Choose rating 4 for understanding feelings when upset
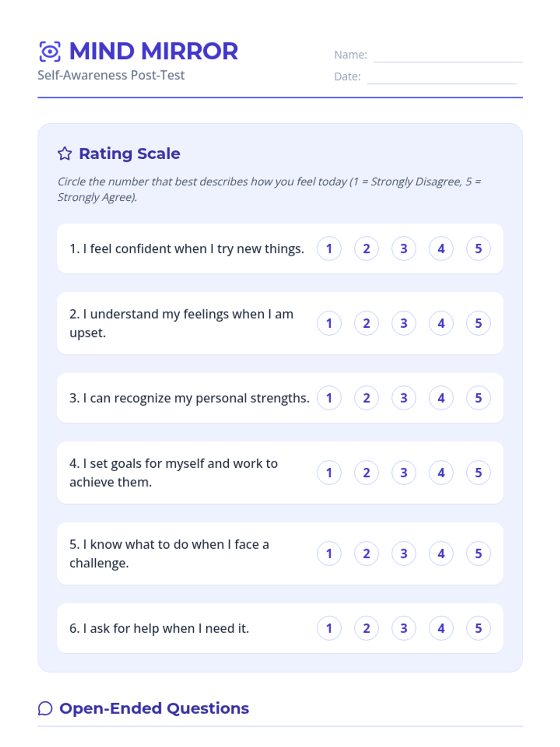Viewport: 560px width, 747px height. click(441, 323)
